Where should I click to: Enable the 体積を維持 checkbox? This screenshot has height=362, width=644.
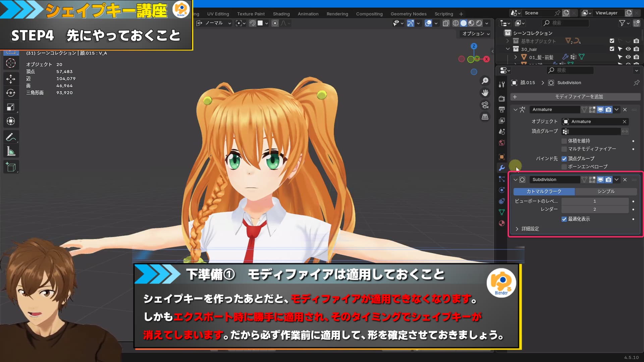click(x=564, y=141)
